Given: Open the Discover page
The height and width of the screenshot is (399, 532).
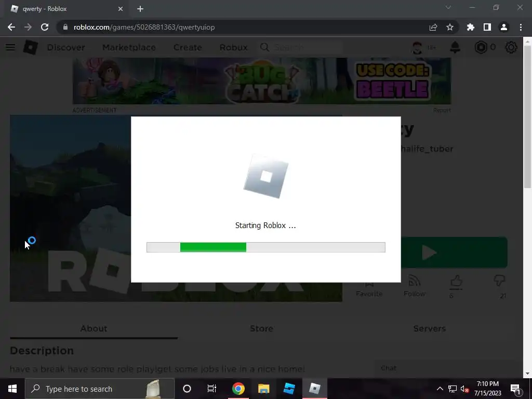Looking at the screenshot, I should pyautogui.click(x=66, y=47).
